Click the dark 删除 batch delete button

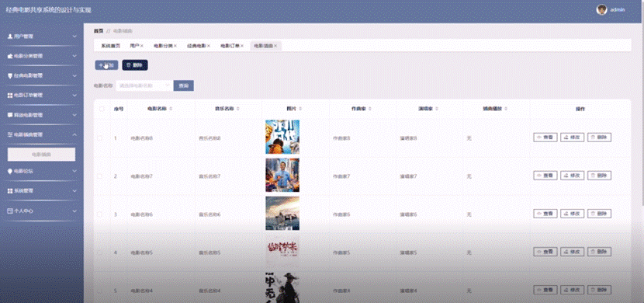click(135, 65)
